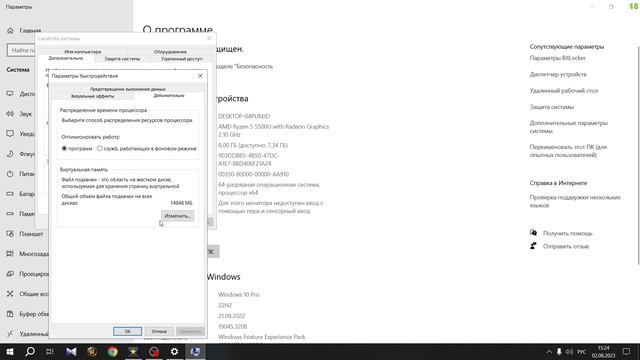The height and width of the screenshot is (360, 640).
Task: Open Удаленный доступ tab in System Properties
Action: [182, 59]
